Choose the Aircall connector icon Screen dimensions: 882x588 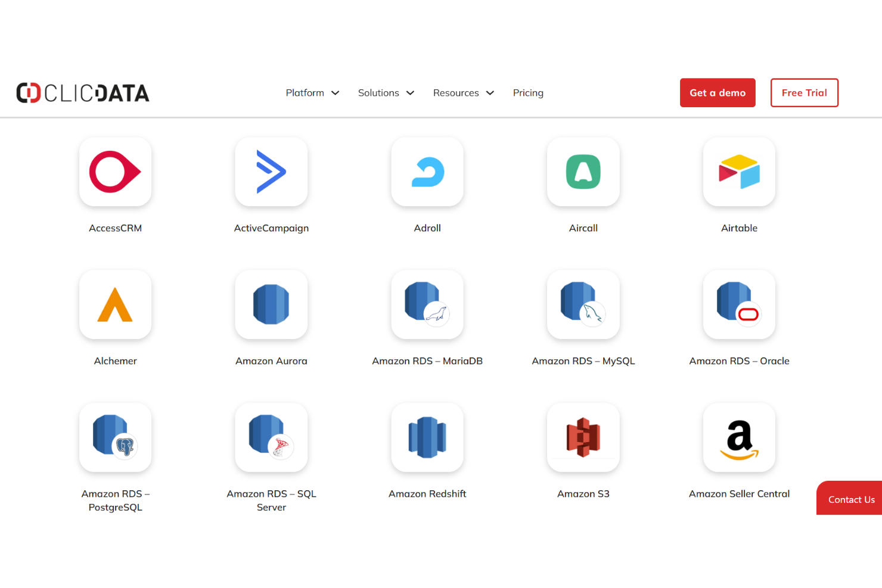[583, 172]
